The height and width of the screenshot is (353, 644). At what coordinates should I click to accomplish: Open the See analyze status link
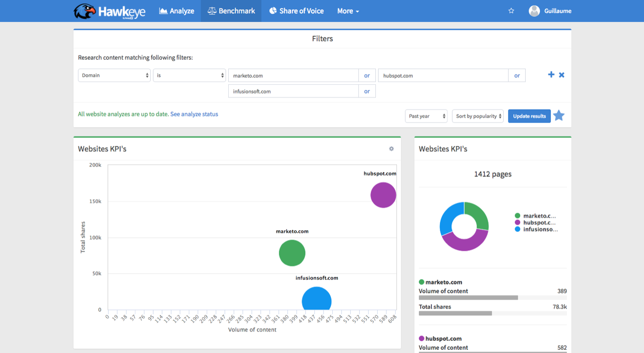[x=194, y=114]
